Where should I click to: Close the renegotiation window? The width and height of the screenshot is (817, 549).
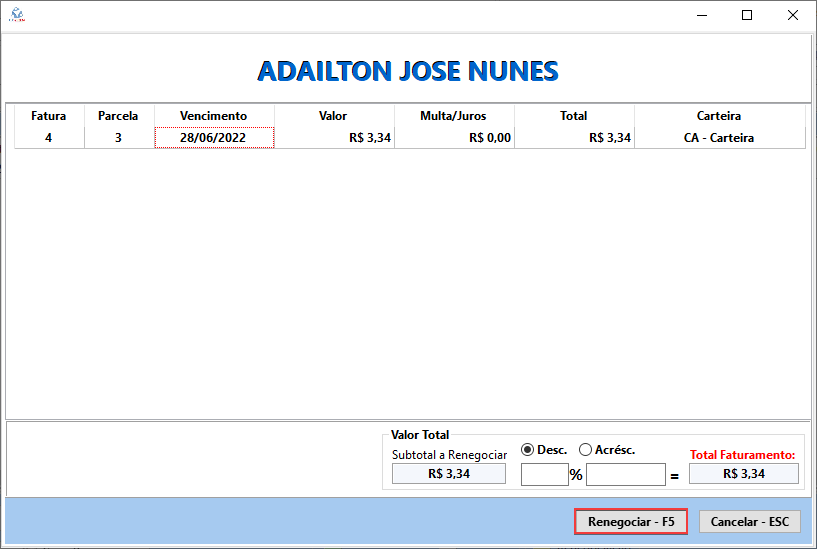(x=793, y=15)
